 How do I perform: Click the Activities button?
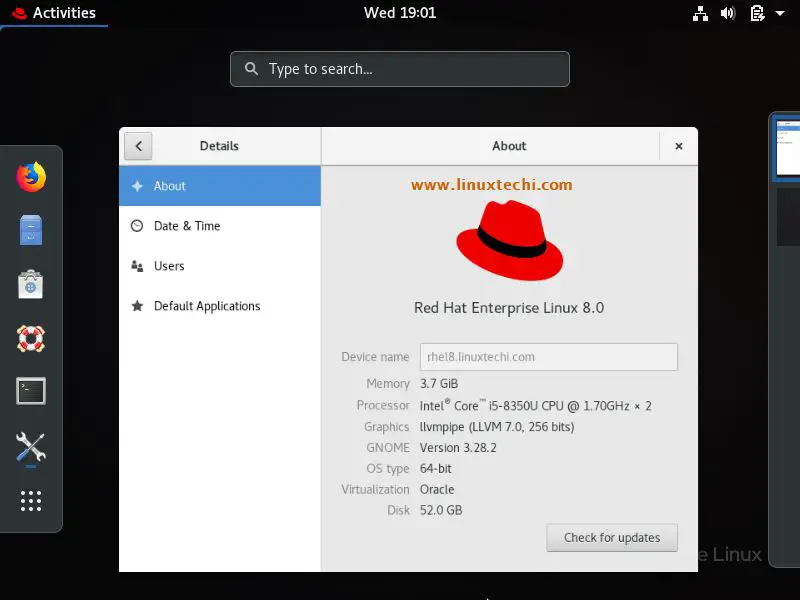click(54, 13)
